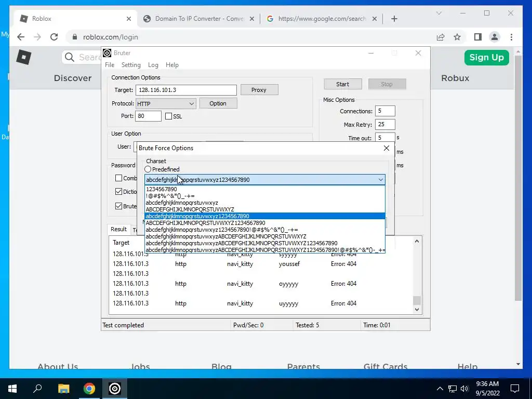This screenshot has height=399, width=532.
Task: Close the Domain To IP Converter tab
Action: (x=252, y=19)
